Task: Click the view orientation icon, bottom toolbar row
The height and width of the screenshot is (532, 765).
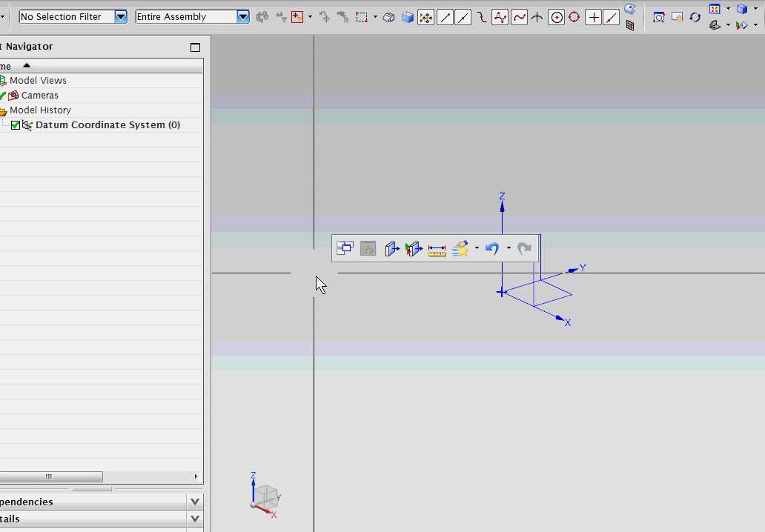Action: click(x=715, y=25)
